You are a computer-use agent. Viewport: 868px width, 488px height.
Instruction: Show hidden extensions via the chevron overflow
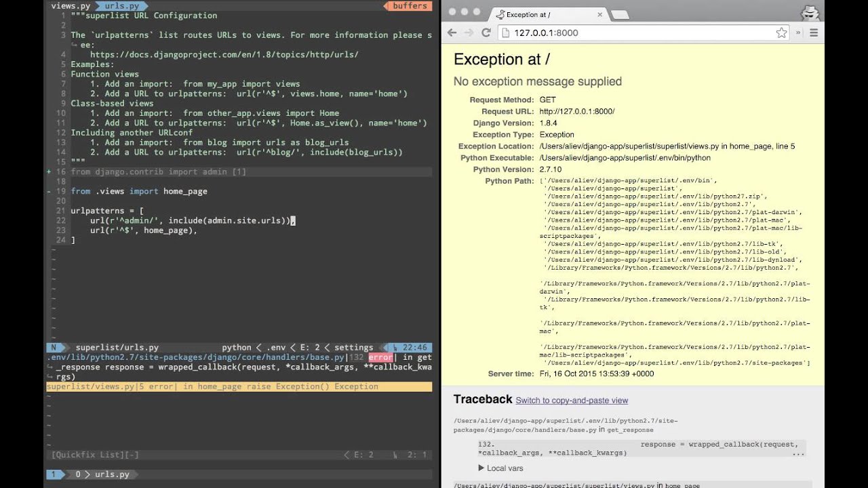pyautogui.click(x=798, y=33)
